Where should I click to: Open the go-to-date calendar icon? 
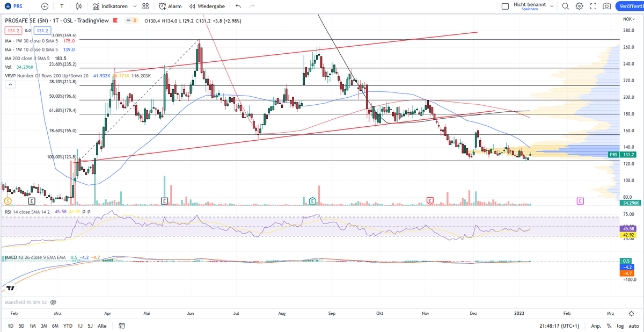(122, 326)
